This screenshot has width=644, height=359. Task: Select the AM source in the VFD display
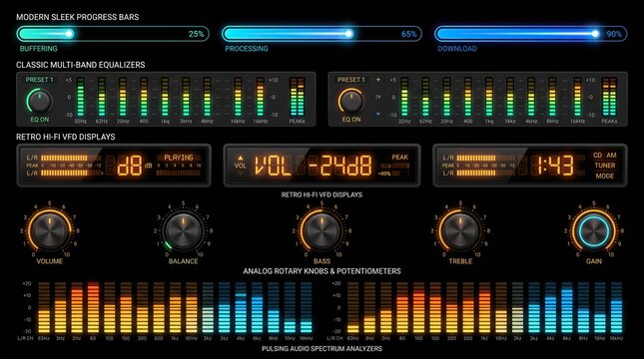[612, 156]
